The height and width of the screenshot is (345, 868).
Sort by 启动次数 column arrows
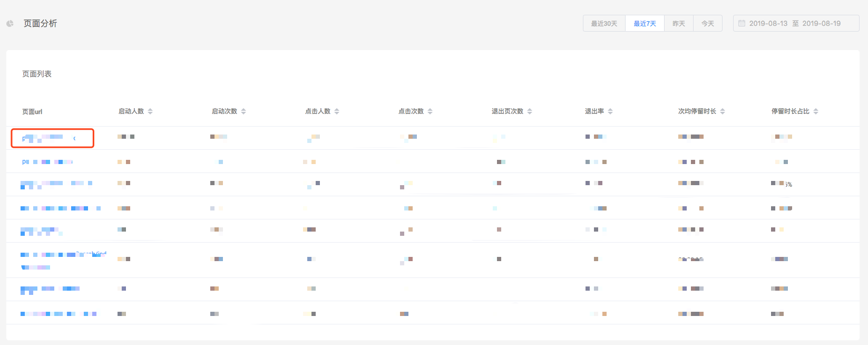(243, 111)
